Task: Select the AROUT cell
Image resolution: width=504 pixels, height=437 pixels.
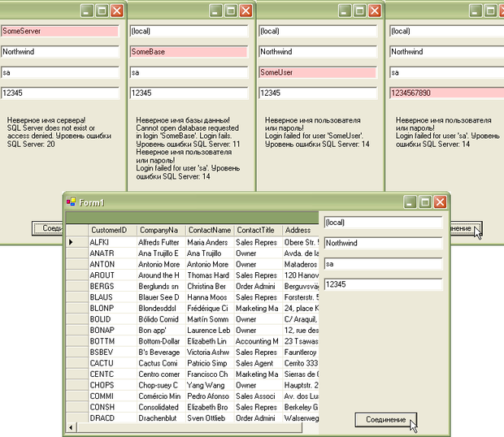Action: coord(112,275)
